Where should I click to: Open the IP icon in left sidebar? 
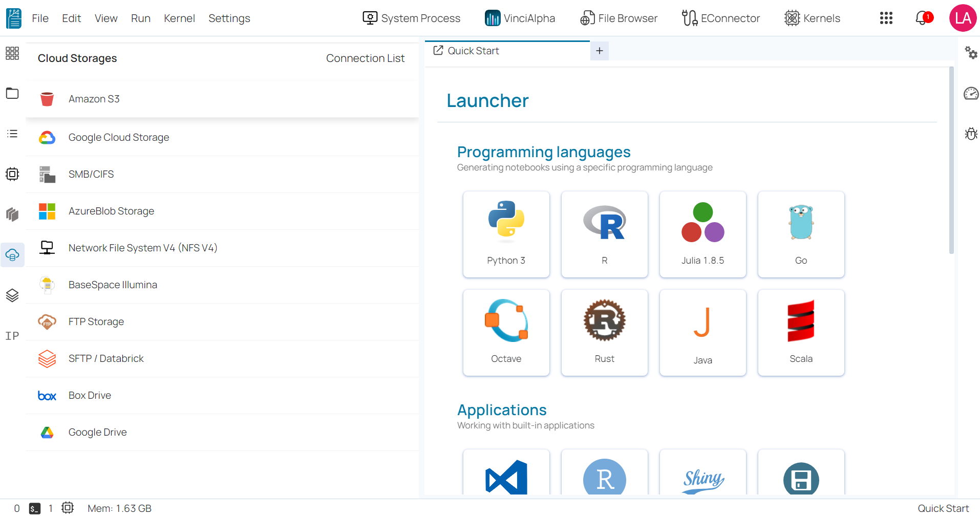tap(12, 336)
